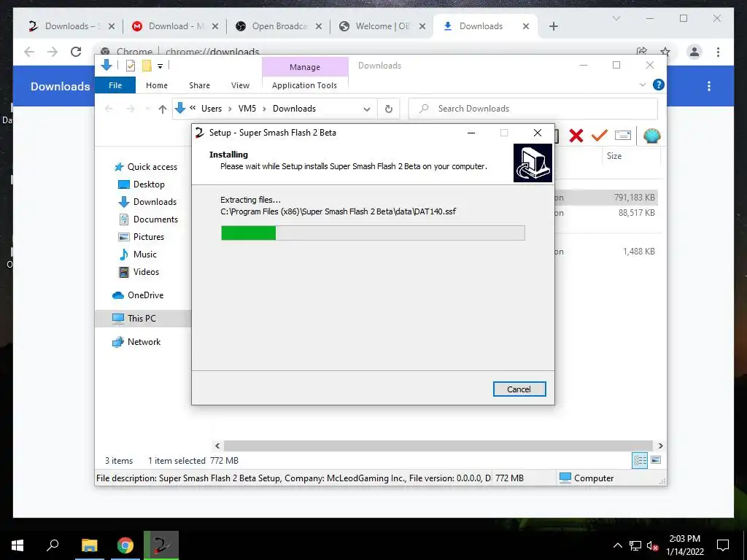Viewport: 747px width, 560px height.
Task: Open a new Chrome tab
Action: (x=553, y=26)
